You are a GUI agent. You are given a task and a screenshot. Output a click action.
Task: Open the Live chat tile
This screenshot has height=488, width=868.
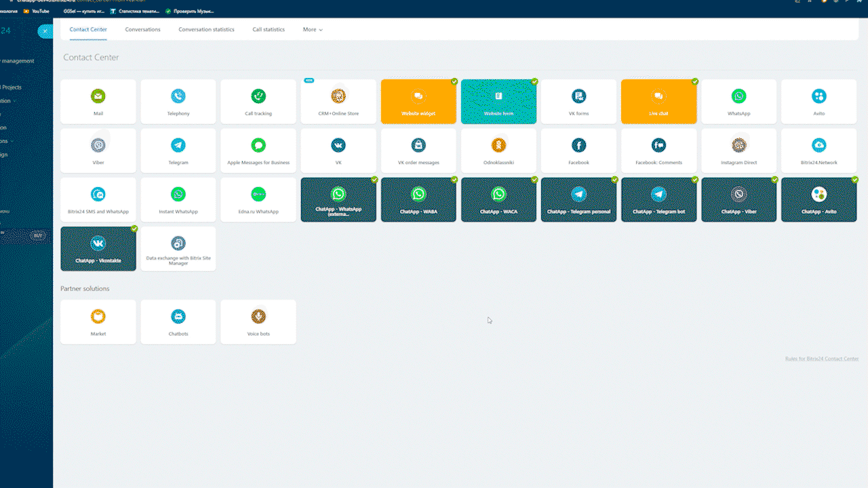pyautogui.click(x=658, y=102)
